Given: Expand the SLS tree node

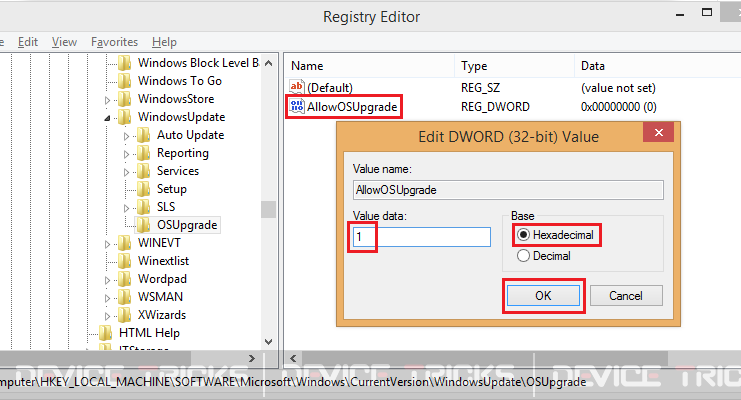Looking at the screenshot, I should click(x=126, y=208).
